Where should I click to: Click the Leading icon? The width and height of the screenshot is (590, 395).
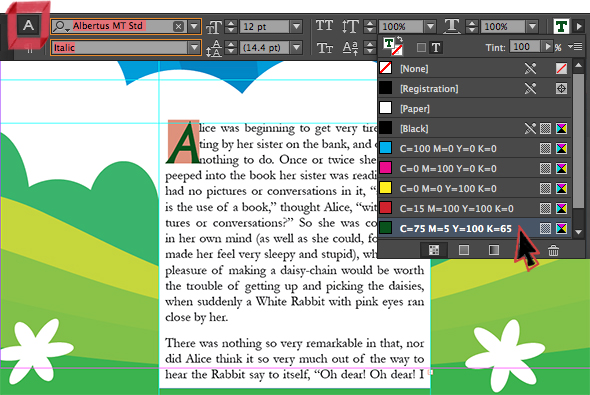click(x=214, y=49)
